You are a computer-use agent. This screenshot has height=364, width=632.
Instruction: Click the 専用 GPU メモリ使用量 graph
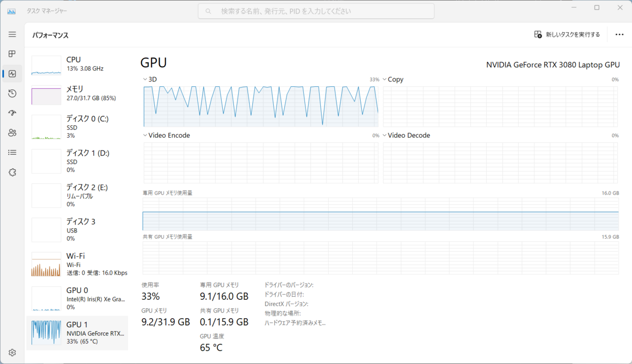(x=380, y=214)
